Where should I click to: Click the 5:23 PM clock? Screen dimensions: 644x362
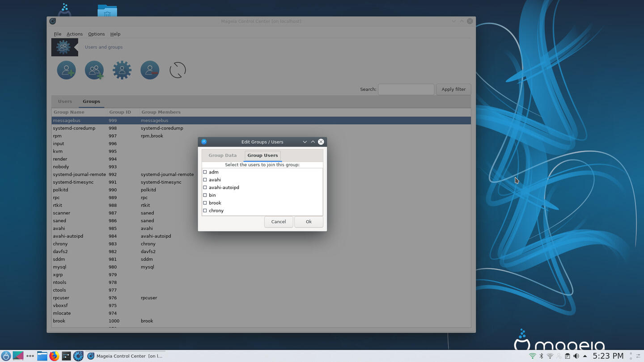tap(608, 356)
